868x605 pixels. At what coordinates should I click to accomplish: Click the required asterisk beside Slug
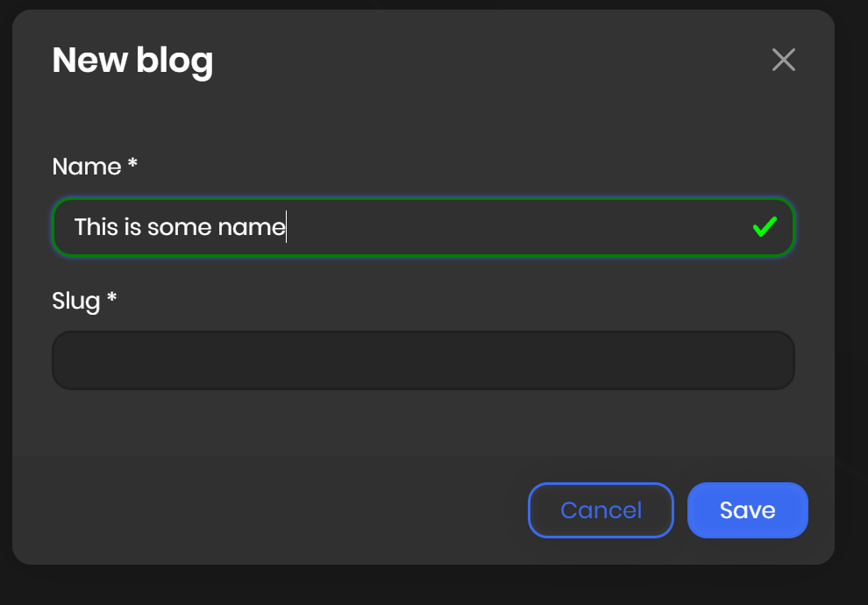[112, 298]
